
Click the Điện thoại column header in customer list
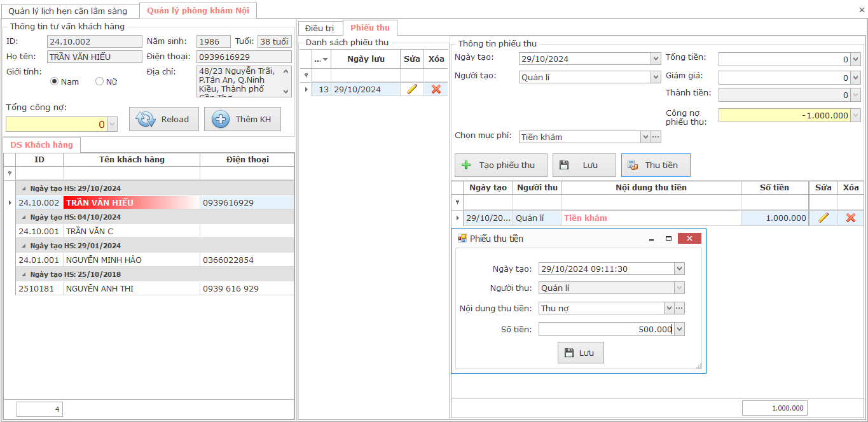tap(247, 159)
